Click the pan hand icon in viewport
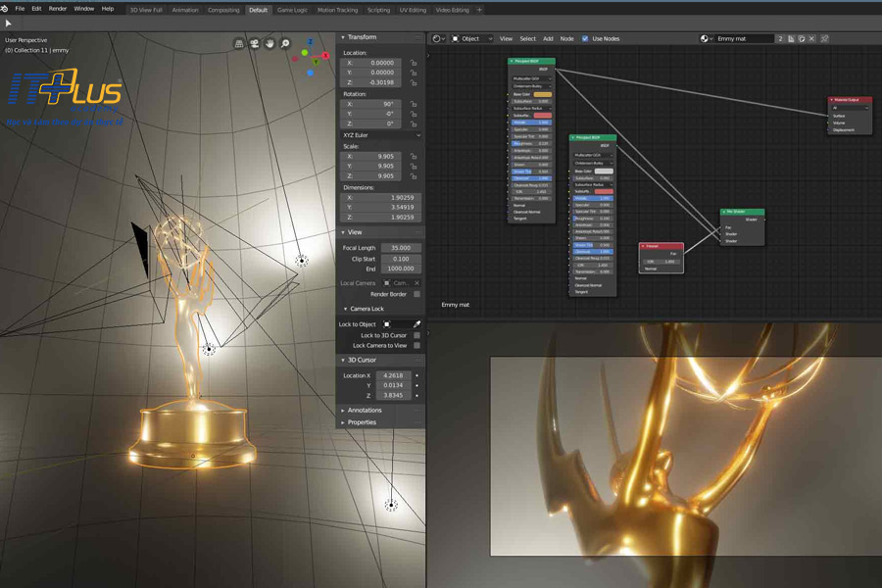The image size is (882, 588). (x=269, y=43)
